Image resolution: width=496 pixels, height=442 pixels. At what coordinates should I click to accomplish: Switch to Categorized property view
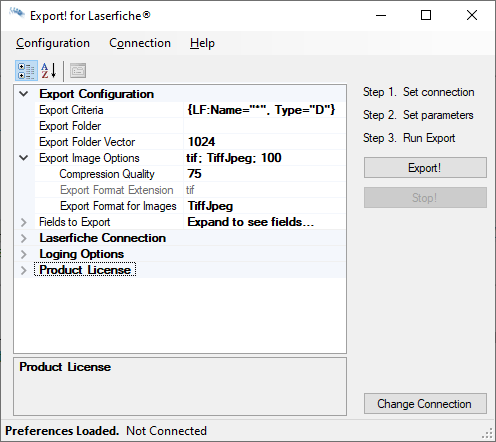[x=26, y=71]
